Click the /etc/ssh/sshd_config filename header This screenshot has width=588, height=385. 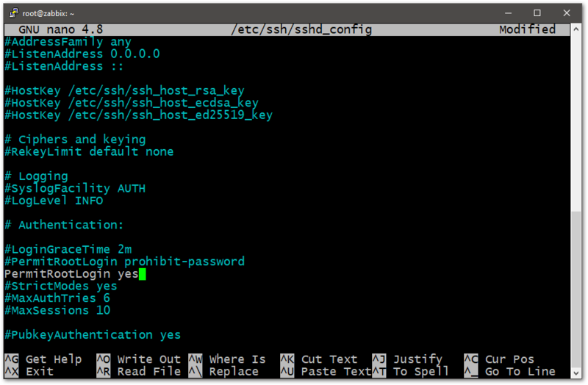301,29
